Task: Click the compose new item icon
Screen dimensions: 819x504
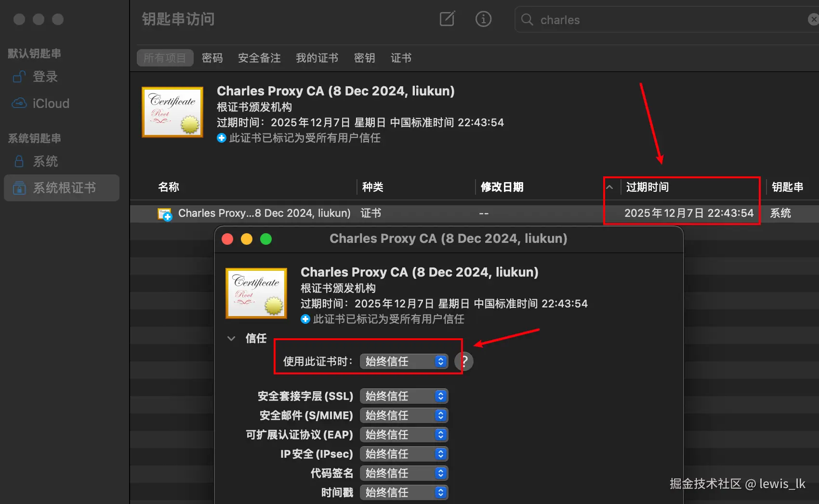Action: pyautogui.click(x=447, y=19)
